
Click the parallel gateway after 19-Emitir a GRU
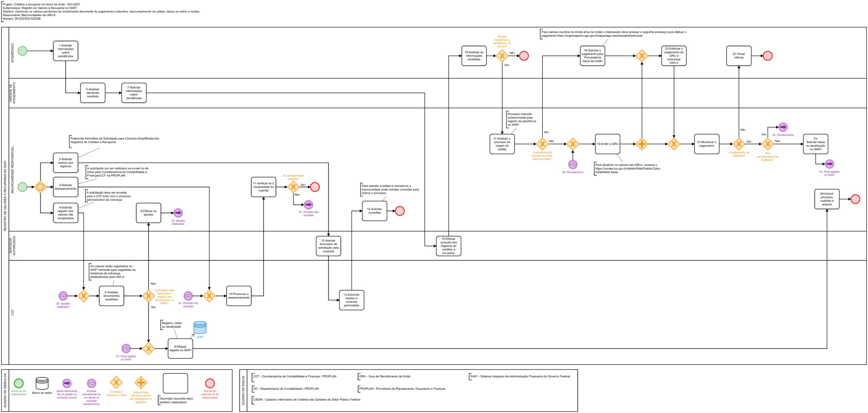[x=642, y=144]
